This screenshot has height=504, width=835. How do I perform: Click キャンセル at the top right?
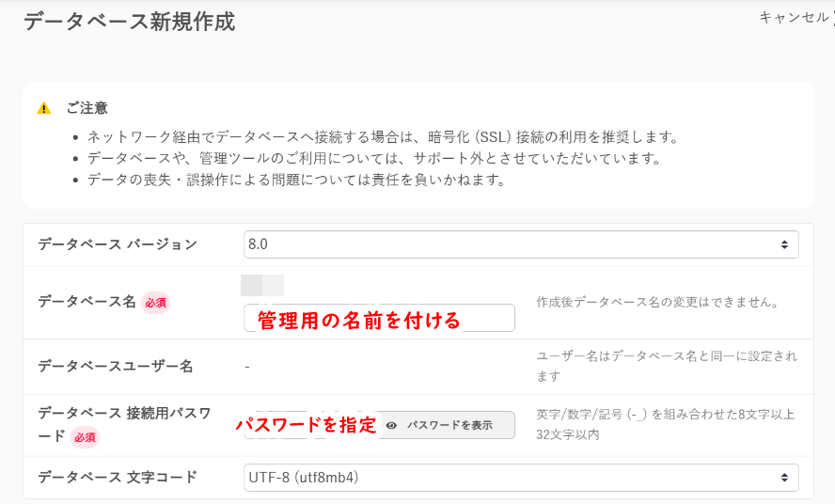(x=794, y=17)
